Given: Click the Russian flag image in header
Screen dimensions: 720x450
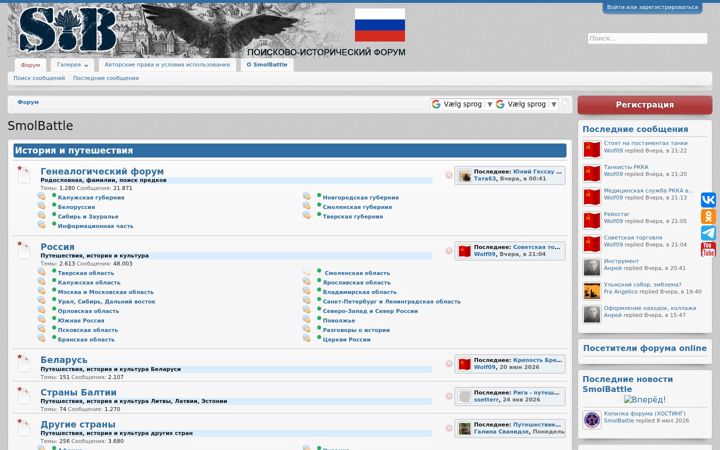Looking at the screenshot, I should (380, 25).
